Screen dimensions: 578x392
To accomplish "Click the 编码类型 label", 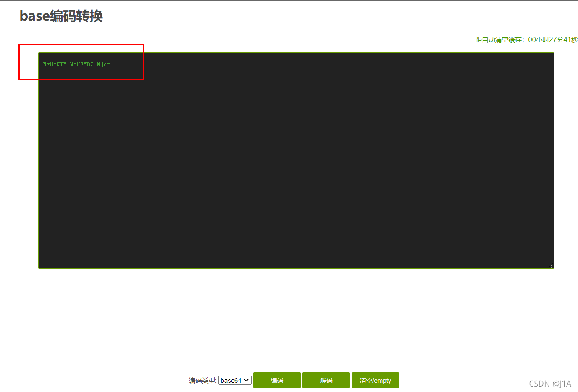I will (202, 380).
